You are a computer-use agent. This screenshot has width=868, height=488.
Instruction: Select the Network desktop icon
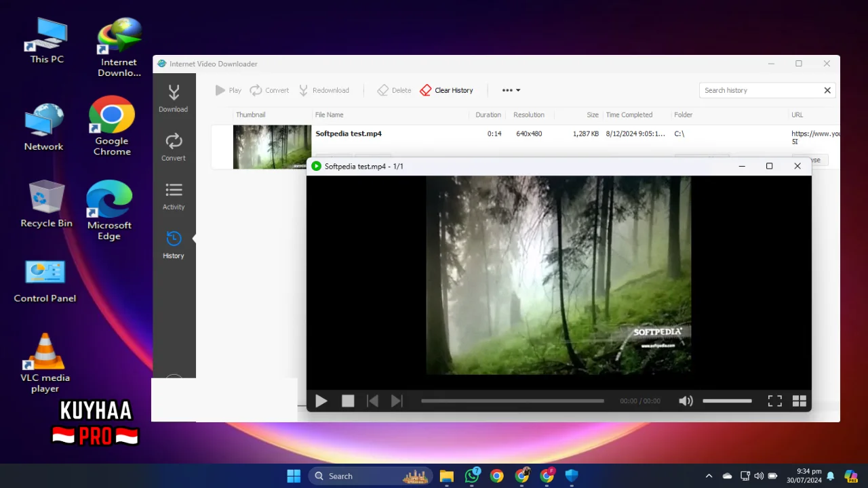[x=44, y=127]
